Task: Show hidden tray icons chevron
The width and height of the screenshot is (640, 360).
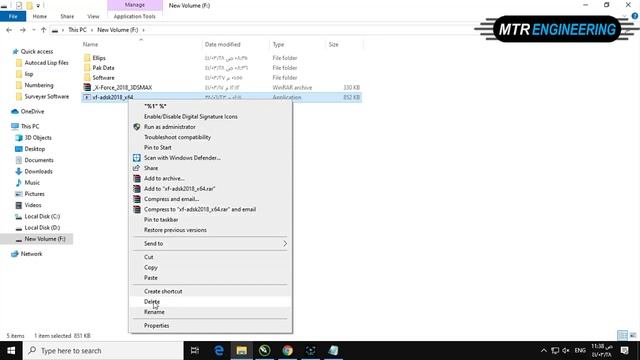Action: (x=544, y=351)
